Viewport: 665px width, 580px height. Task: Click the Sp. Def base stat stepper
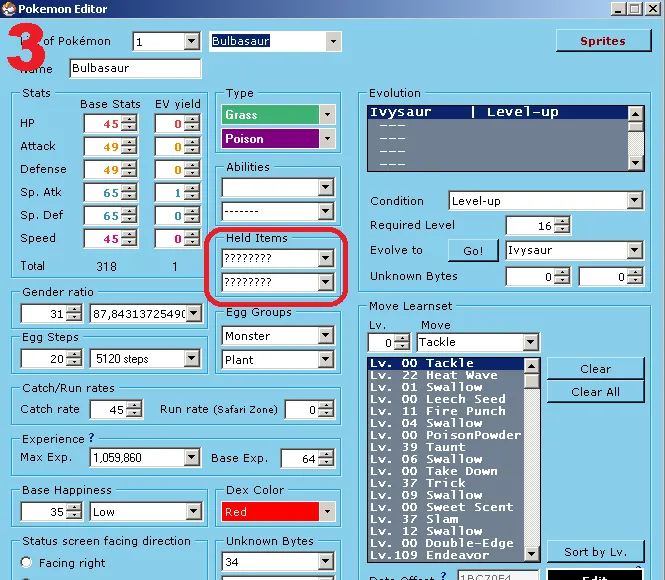click(x=129, y=216)
